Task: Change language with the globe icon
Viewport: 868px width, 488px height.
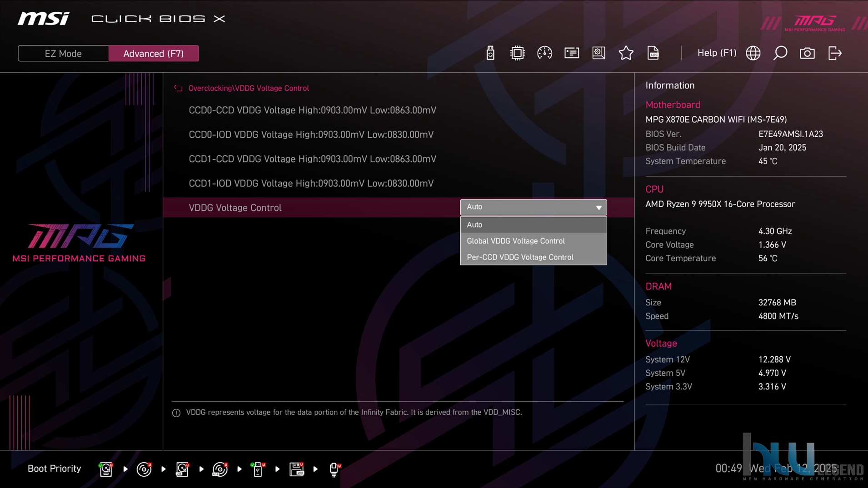Action: click(x=753, y=53)
